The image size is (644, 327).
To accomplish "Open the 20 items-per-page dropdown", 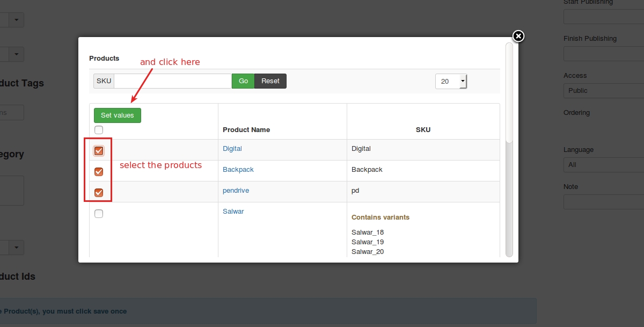I will coord(451,81).
